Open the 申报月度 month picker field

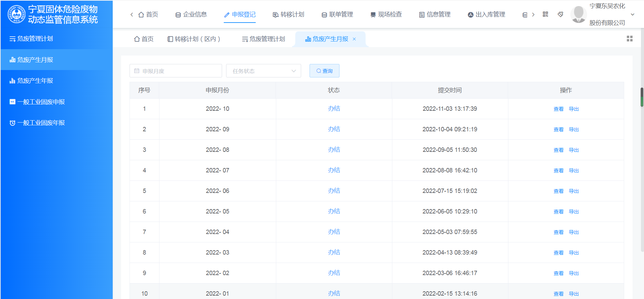176,71
